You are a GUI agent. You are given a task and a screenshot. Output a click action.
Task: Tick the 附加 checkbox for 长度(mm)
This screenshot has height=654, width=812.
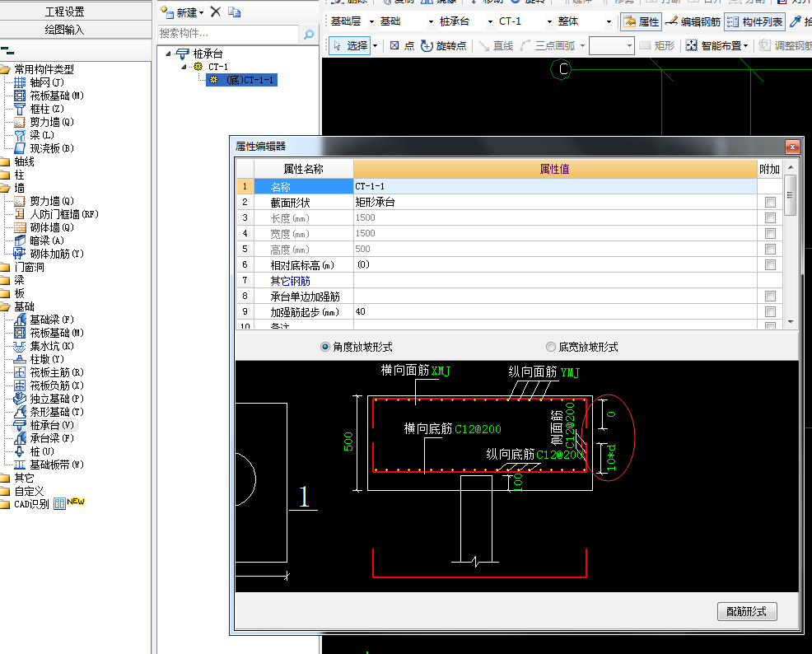pyautogui.click(x=770, y=218)
